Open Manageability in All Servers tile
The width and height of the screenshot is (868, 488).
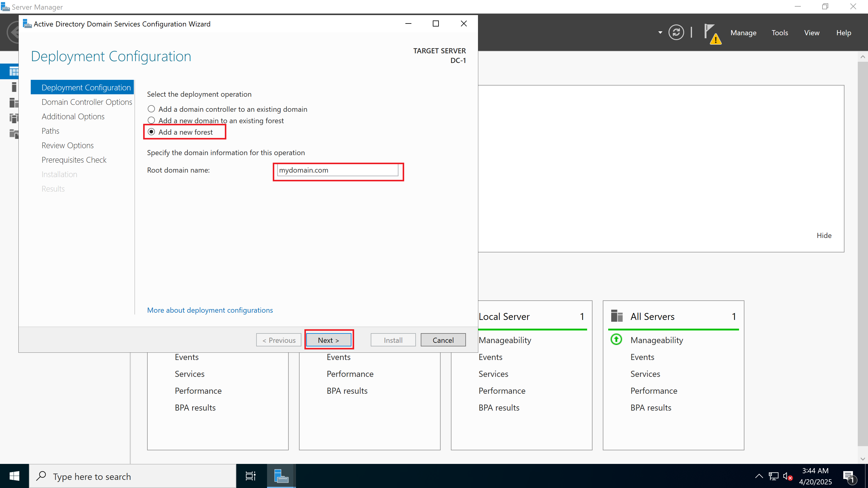657,340
